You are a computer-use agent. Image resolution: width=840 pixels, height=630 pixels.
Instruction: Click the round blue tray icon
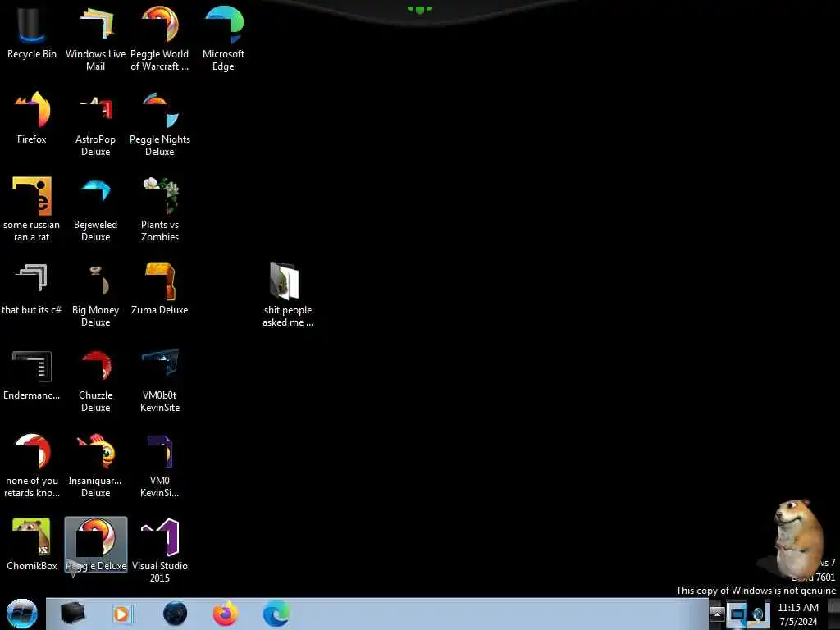[759, 614]
